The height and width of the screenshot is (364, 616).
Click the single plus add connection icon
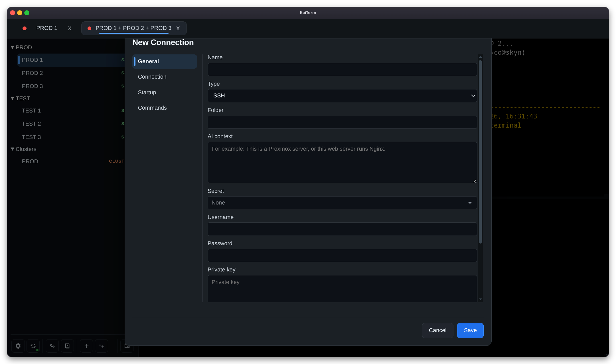(x=86, y=346)
